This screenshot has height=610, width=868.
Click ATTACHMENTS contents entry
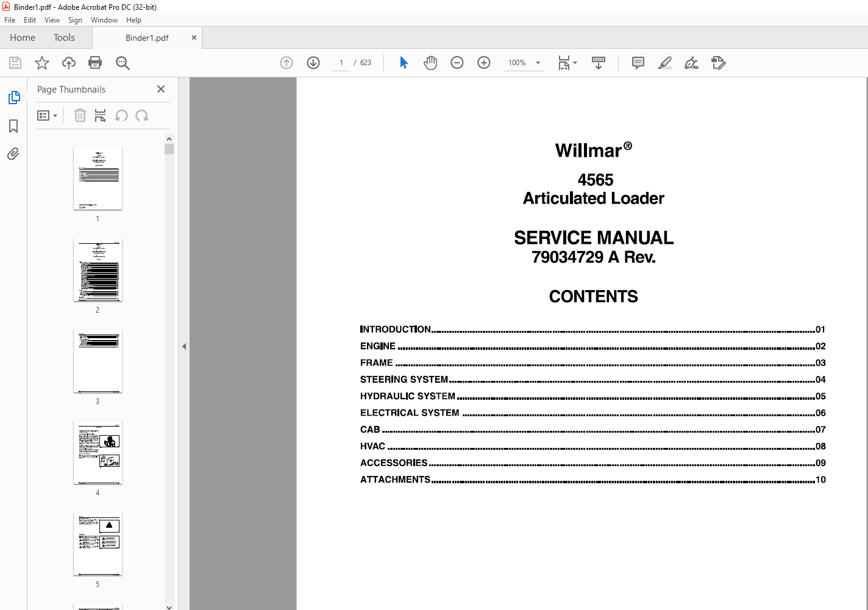592,480
